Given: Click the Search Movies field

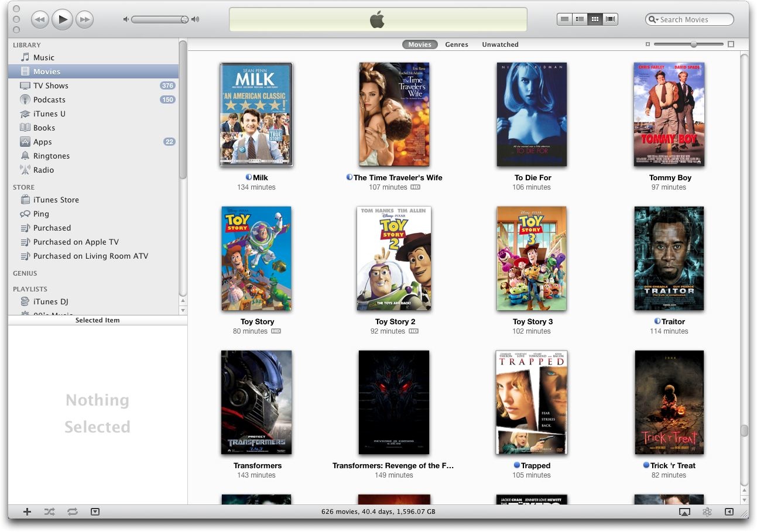Looking at the screenshot, I should click(690, 19).
